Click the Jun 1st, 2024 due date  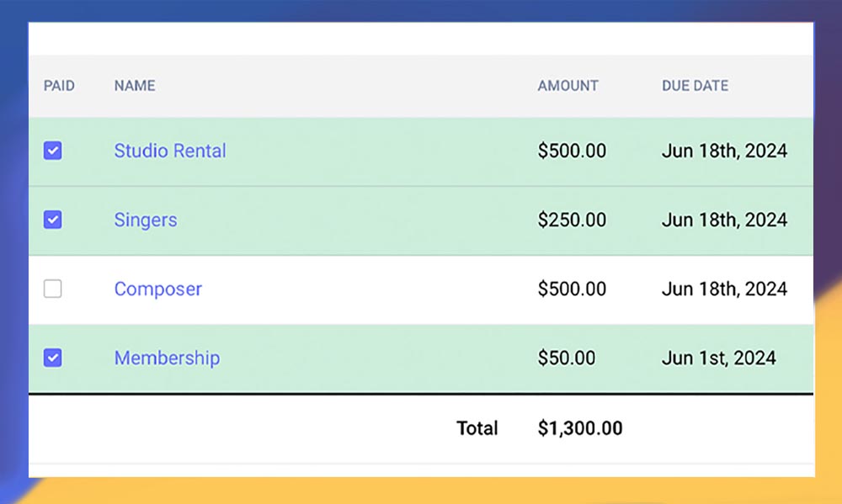[718, 358]
